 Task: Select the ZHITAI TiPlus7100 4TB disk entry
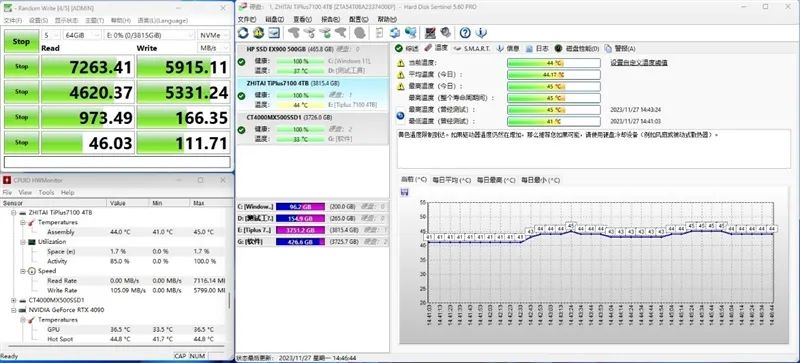313,94
